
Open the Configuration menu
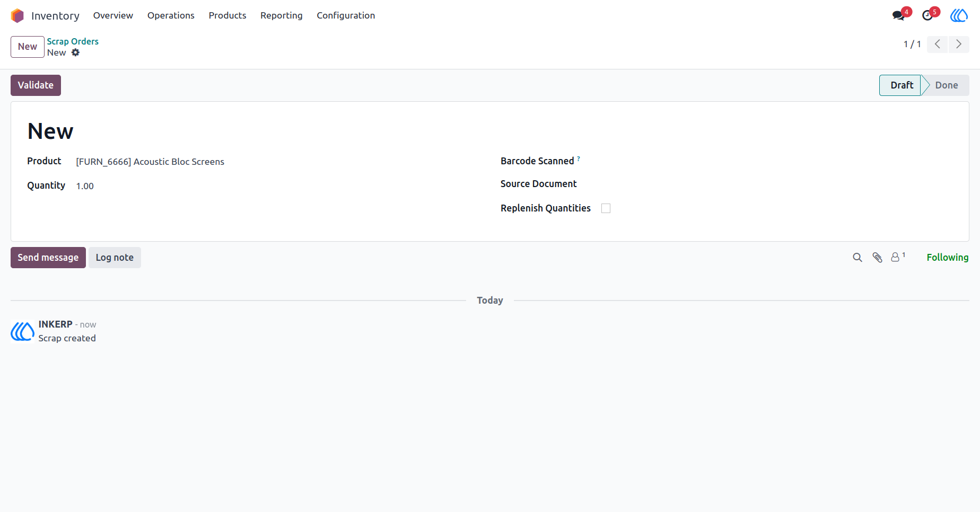[346, 15]
